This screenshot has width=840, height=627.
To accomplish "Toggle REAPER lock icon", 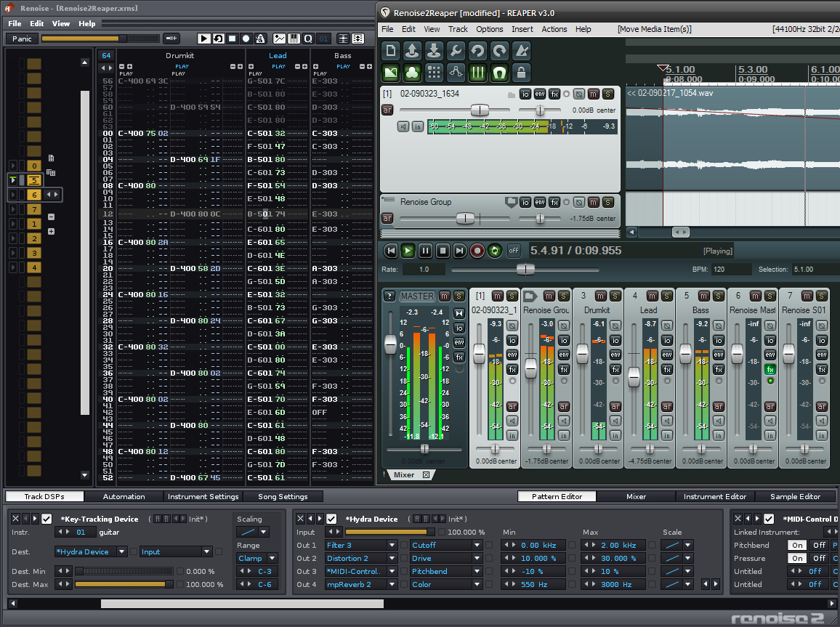I will tap(521, 72).
